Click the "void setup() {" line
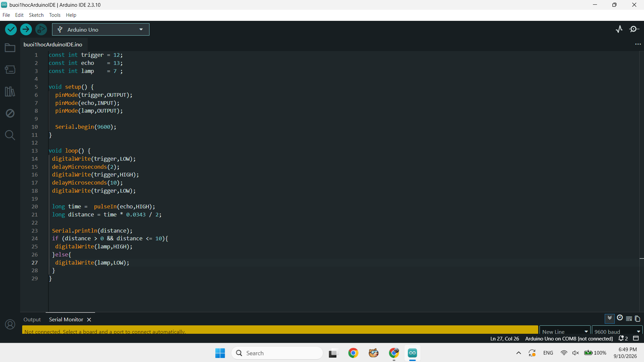Viewport: 644px width, 362px height. (x=71, y=87)
